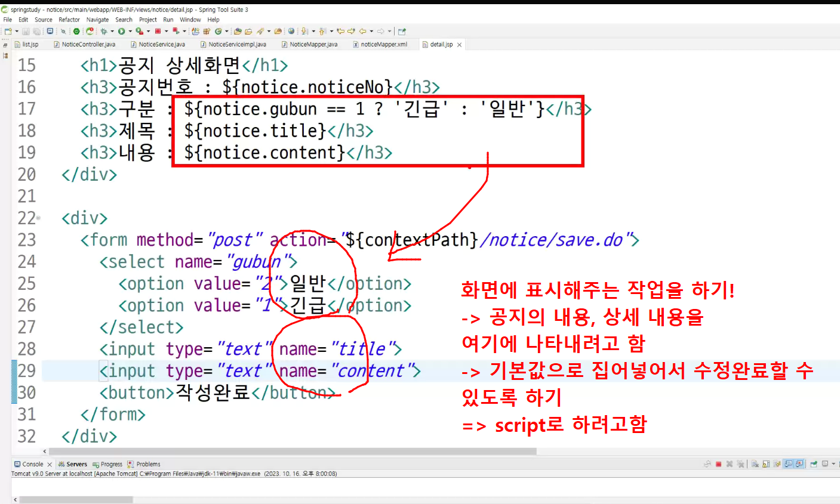The width and height of the screenshot is (840, 504).
Task: Click the Open Perspective icon in toolbar
Action: 402,31
